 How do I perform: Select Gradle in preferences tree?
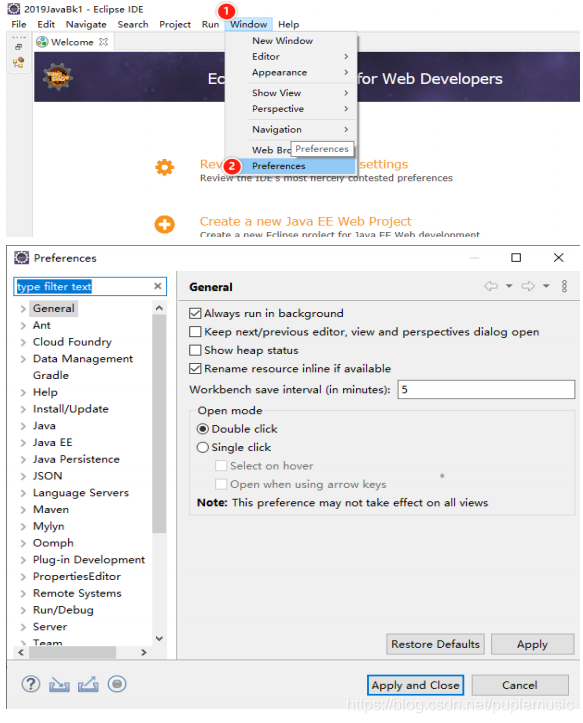point(51,376)
